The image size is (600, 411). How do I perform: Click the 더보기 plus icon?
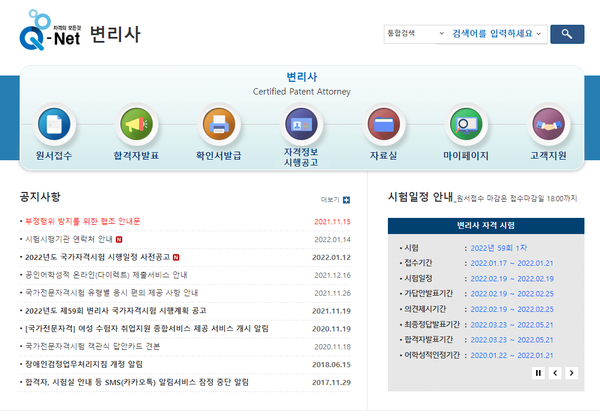click(346, 200)
